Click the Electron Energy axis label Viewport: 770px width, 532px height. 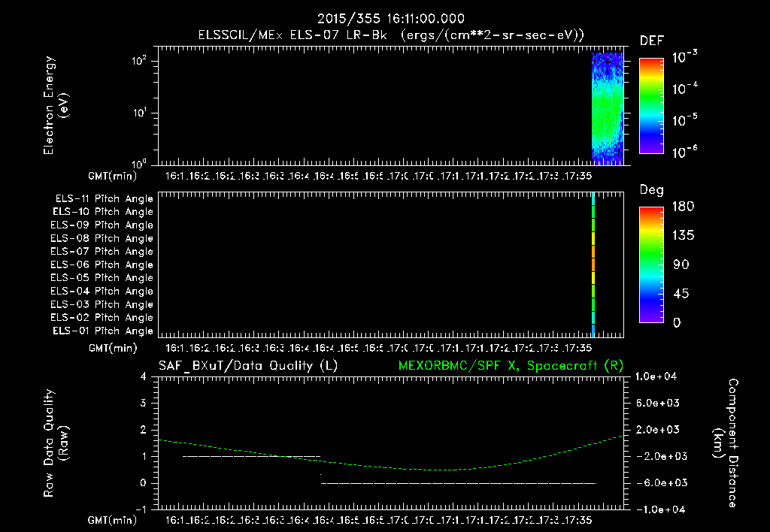[x=56, y=105]
